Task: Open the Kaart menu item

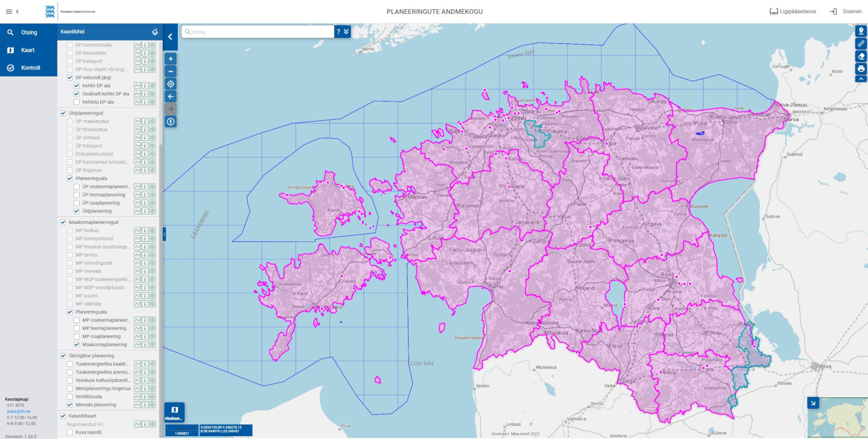Action: [x=28, y=50]
